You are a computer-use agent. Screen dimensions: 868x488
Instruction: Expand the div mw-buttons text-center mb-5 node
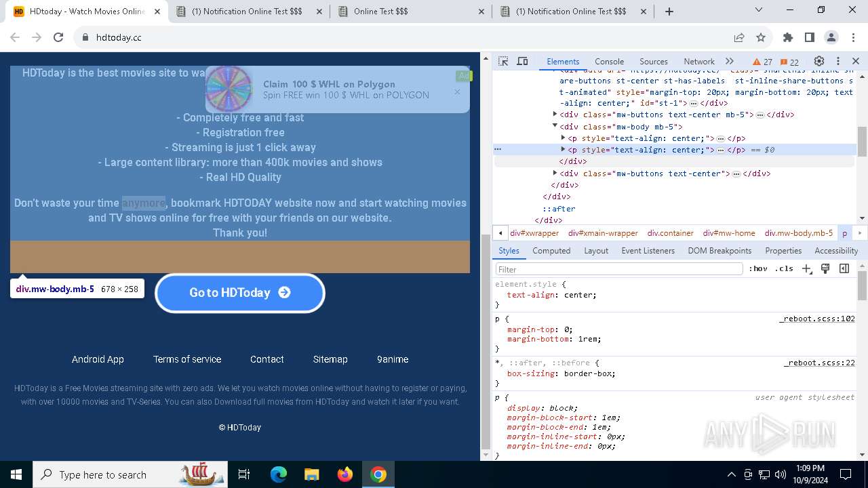pos(555,115)
